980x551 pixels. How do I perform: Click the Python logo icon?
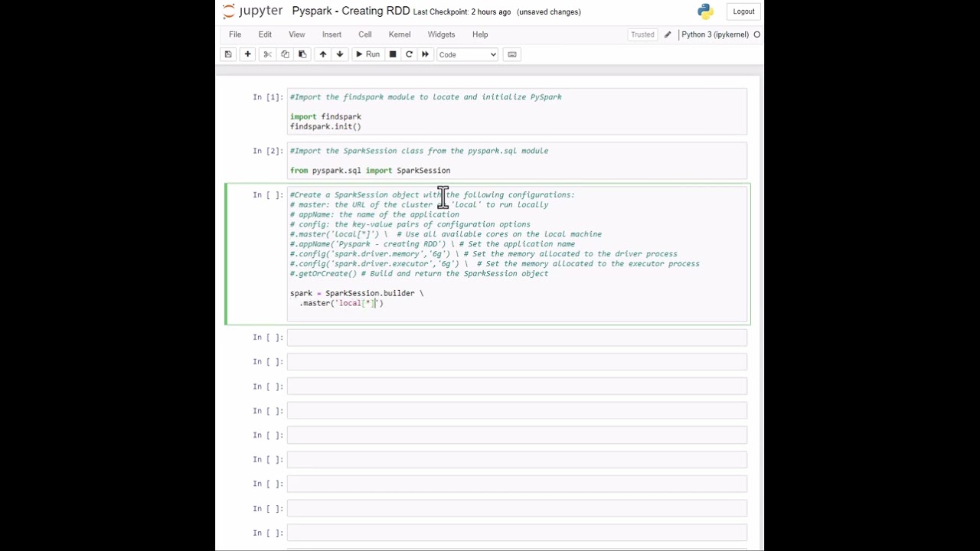tap(705, 11)
